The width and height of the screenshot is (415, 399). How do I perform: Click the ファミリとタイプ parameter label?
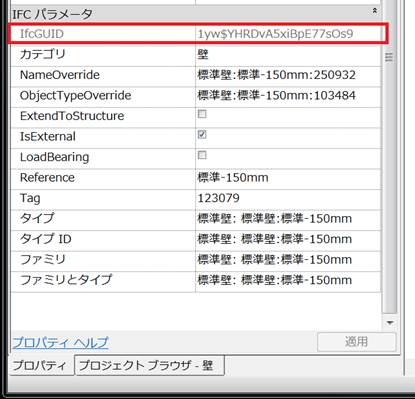point(66,280)
